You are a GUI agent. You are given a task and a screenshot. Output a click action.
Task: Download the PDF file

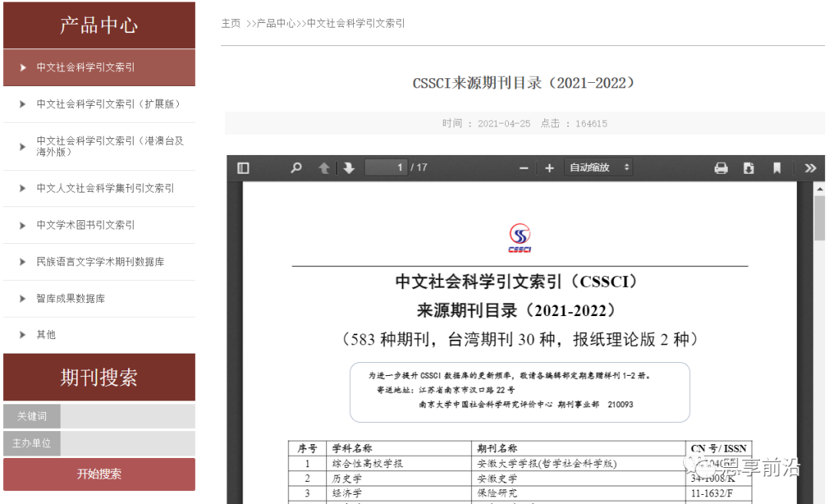point(748,168)
